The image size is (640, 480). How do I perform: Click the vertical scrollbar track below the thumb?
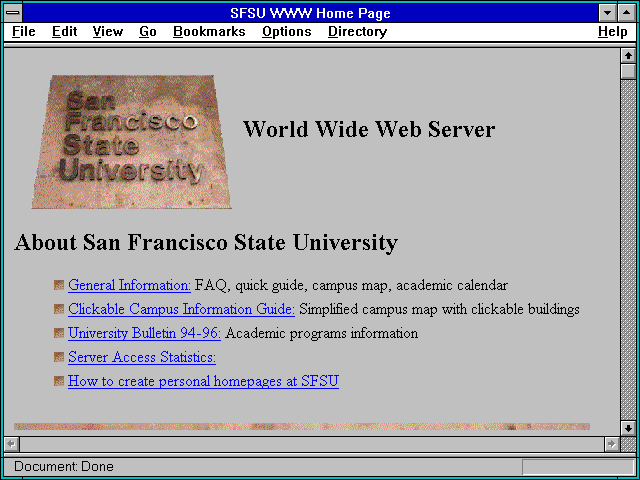(x=628, y=250)
